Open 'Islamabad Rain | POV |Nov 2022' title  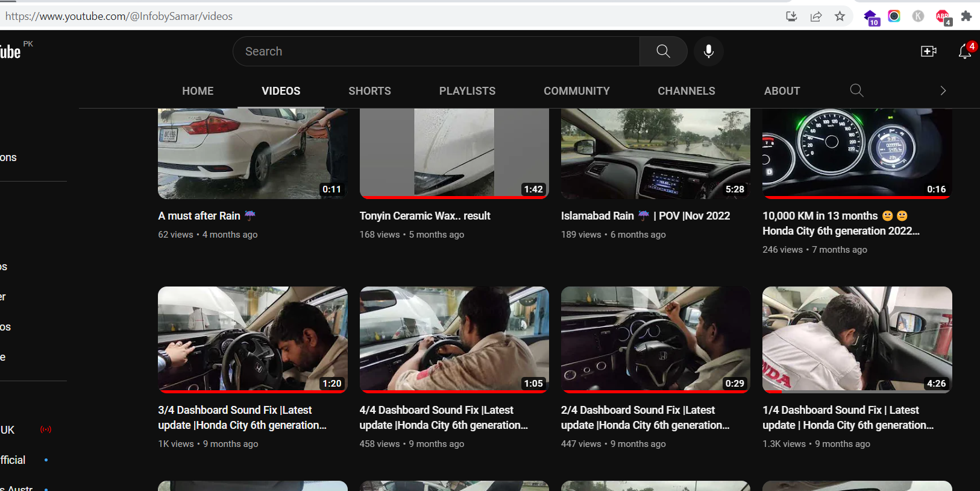[645, 216]
